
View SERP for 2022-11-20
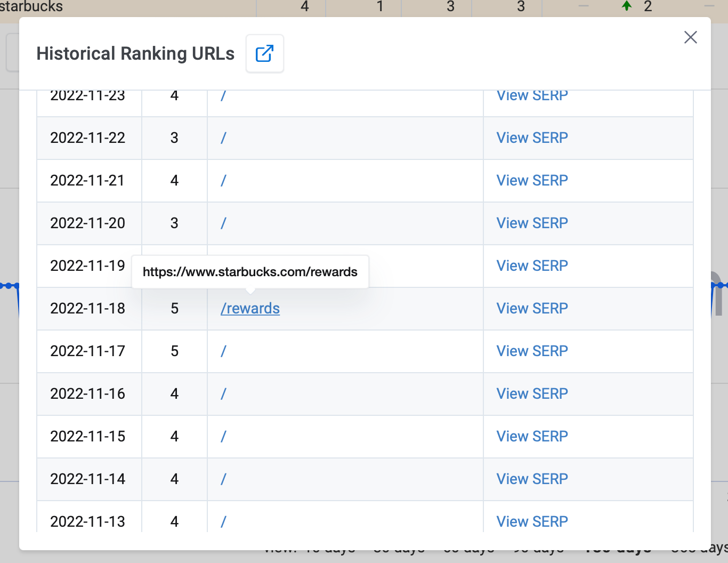pyautogui.click(x=532, y=223)
